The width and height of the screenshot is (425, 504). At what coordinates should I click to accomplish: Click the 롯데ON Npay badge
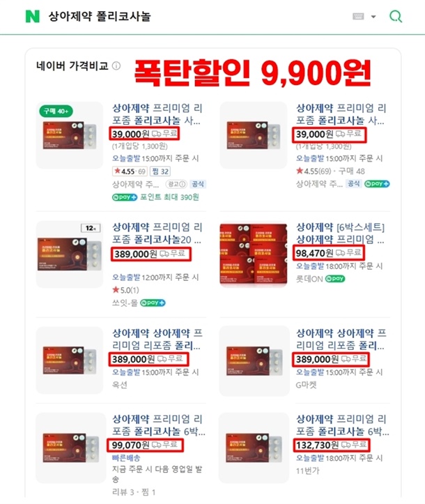coord(335,279)
